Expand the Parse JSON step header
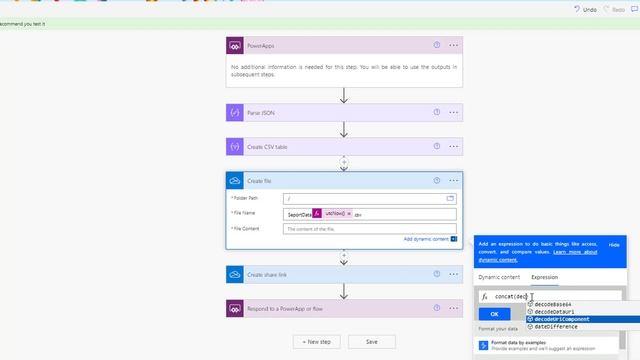640x360 pixels. pos(344,113)
